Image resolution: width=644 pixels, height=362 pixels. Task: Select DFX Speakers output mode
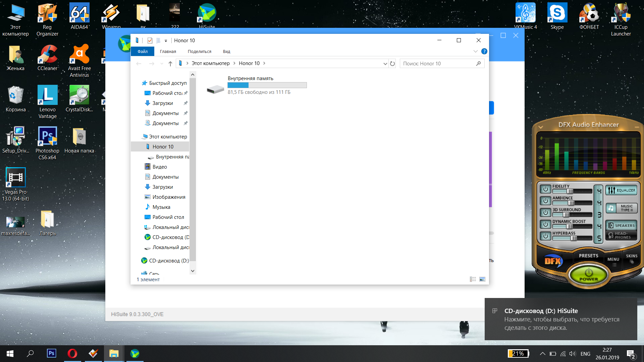point(621,225)
